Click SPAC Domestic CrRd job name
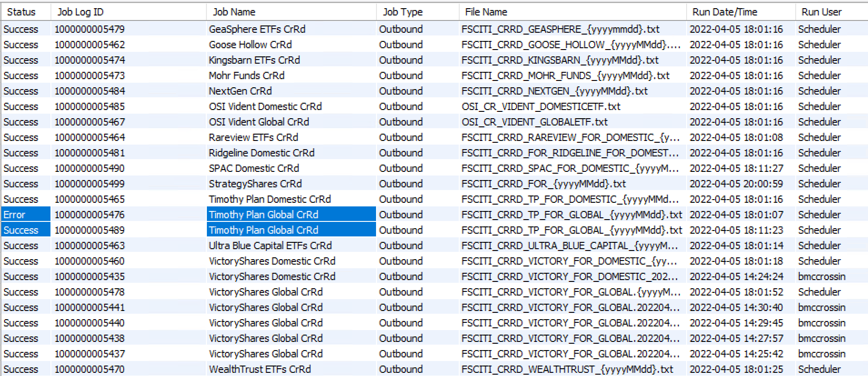Screen dimensions: 868x376 coord(254,168)
